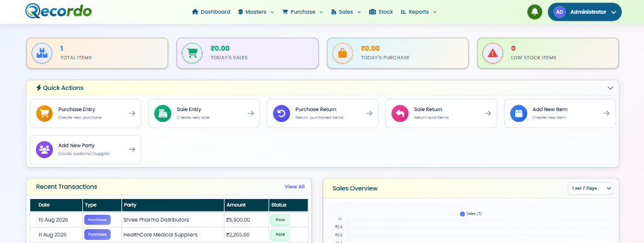Viewport: 644px width, 243px height.
Task: Click Purchase badge for HealthCare Medical Suppliers
Action: pos(97,235)
